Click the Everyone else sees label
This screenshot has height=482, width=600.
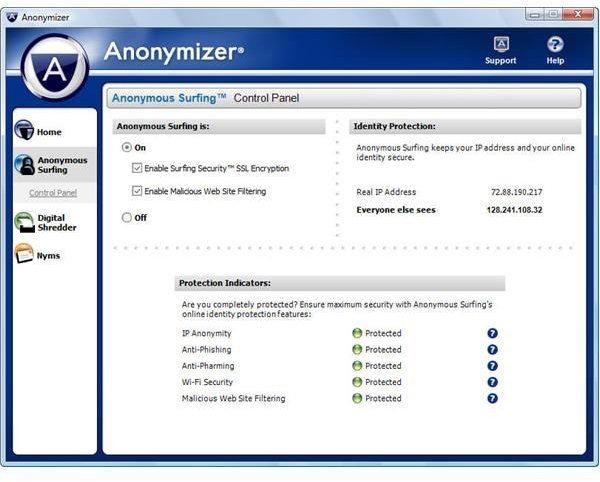click(396, 210)
